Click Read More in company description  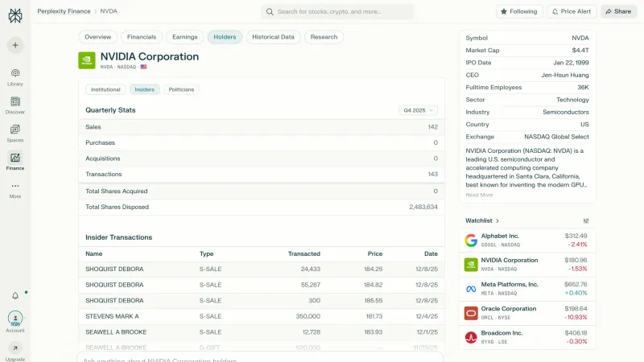(x=479, y=195)
